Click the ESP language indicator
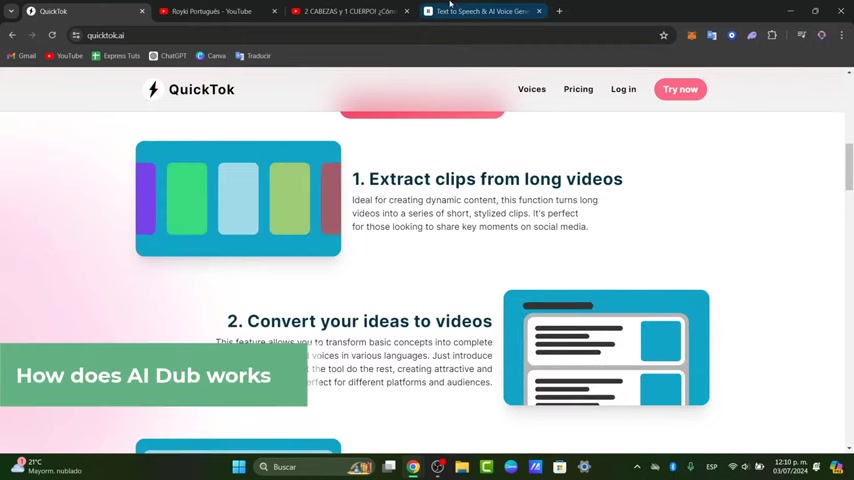This screenshot has width=854, height=480. click(711, 467)
